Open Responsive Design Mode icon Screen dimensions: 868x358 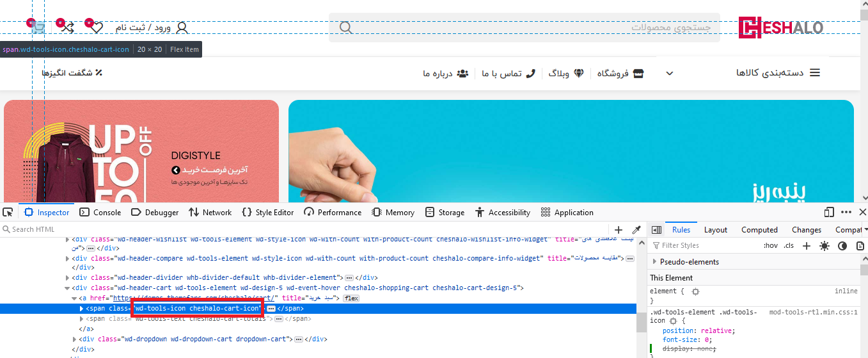(830, 212)
